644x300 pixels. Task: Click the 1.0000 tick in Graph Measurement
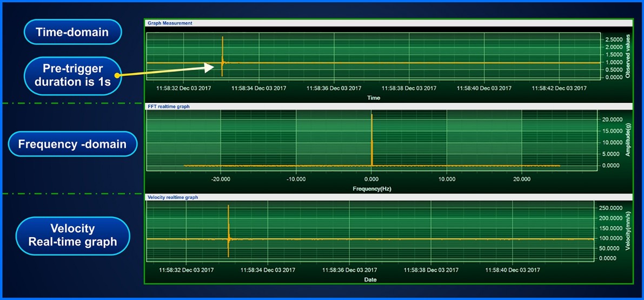click(613, 62)
